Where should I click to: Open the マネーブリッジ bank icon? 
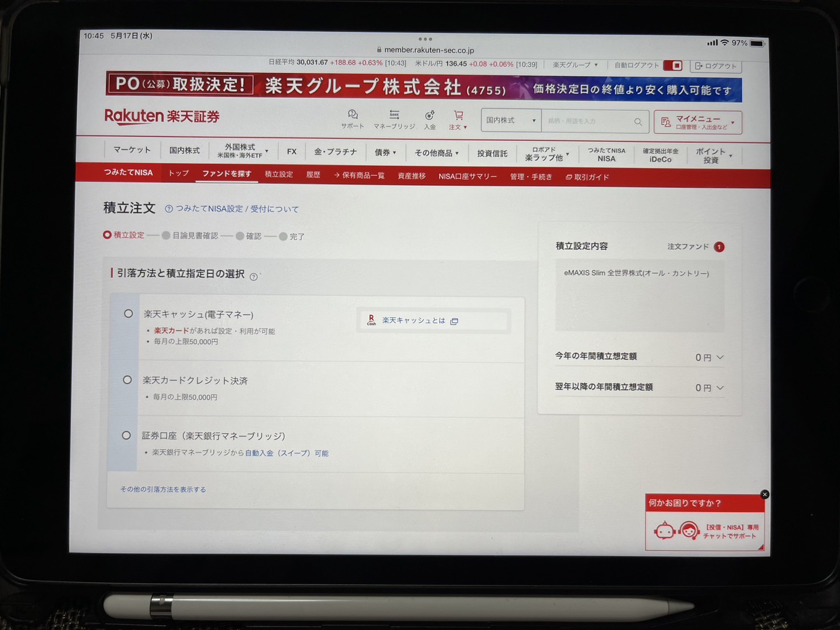click(x=394, y=120)
